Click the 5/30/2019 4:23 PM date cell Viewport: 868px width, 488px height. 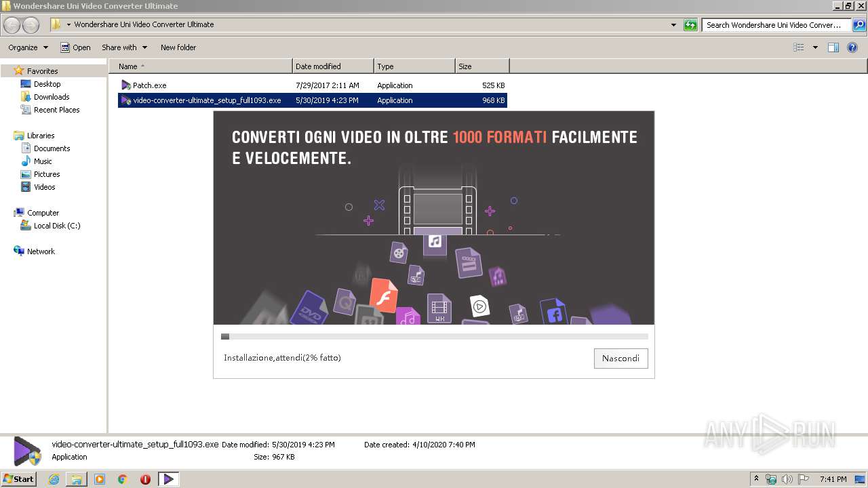click(x=327, y=100)
